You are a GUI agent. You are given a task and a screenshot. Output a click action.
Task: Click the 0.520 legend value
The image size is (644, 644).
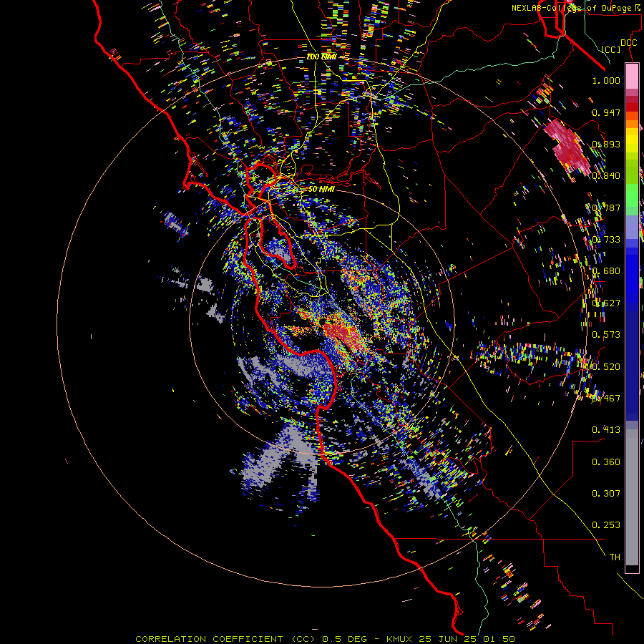coord(606,366)
